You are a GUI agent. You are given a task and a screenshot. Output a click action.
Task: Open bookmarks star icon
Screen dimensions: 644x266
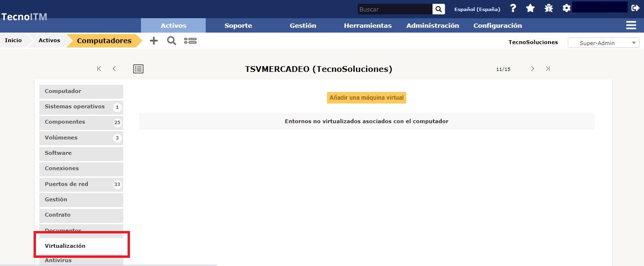coord(530,8)
